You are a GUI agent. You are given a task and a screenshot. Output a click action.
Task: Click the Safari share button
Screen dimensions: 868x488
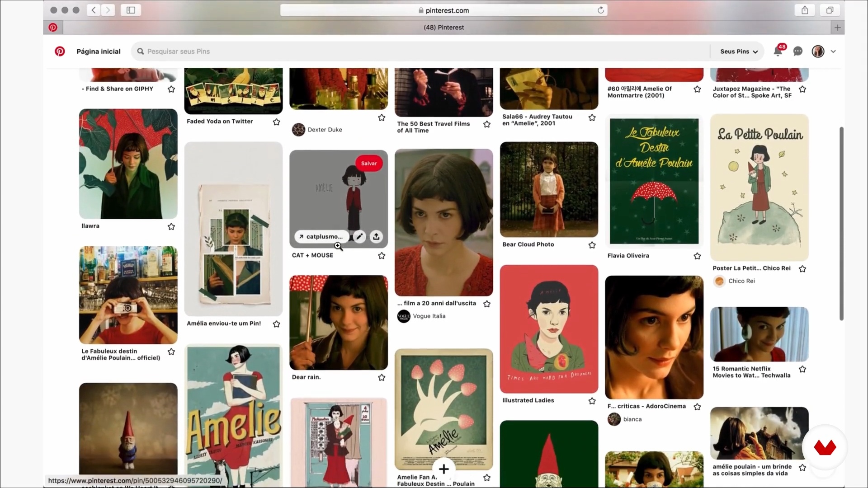click(805, 10)
